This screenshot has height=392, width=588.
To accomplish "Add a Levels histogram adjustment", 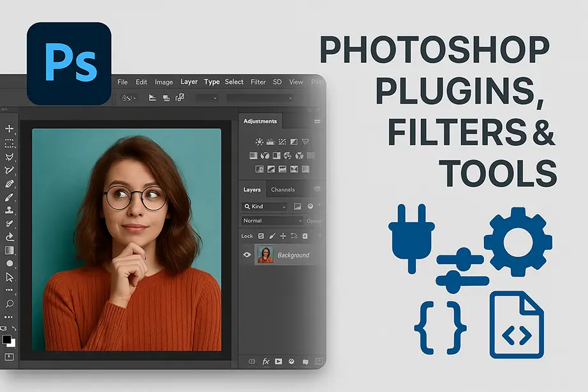I will (x=271, y=142).
